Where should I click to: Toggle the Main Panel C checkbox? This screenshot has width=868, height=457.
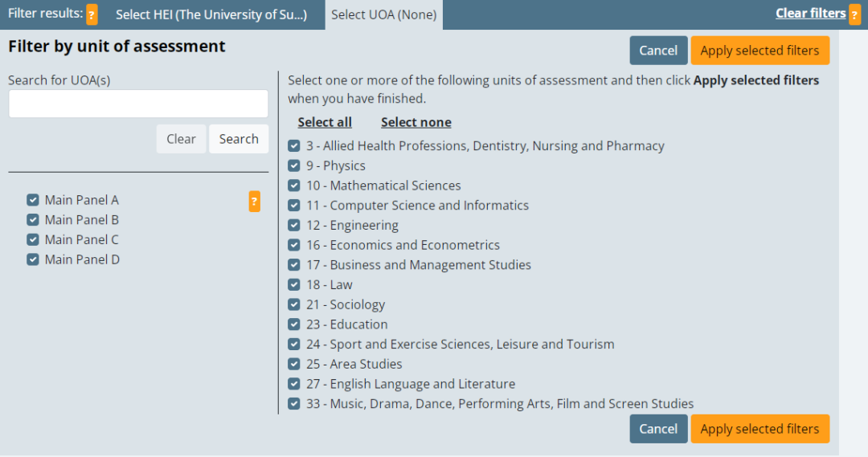[33, 239]
